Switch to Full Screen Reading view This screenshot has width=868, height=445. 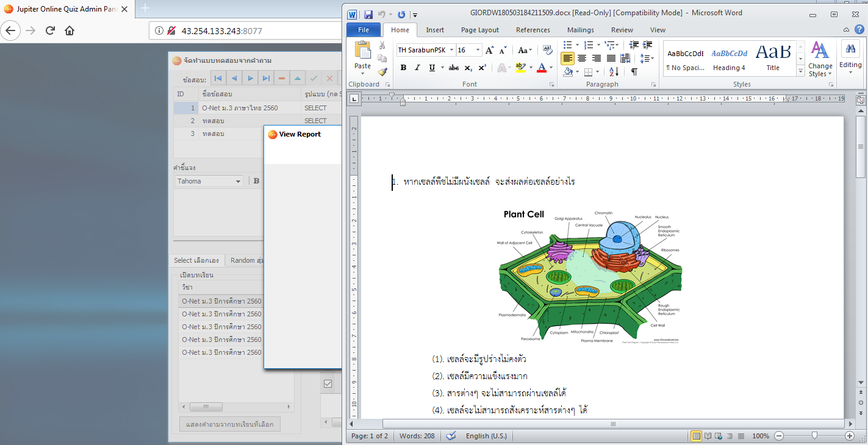(707, 436)
